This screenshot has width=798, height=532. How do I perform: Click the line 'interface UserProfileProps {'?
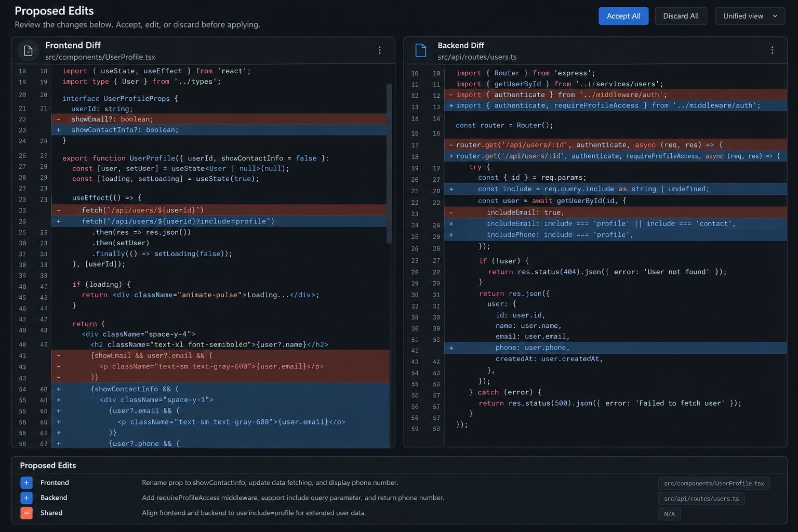[x=120, y=98]
